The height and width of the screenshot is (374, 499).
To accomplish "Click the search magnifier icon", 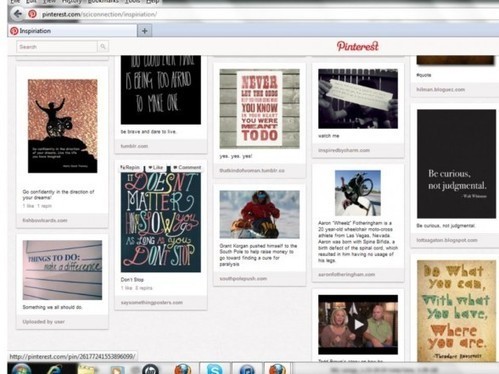I will click(x=103, y=47).
